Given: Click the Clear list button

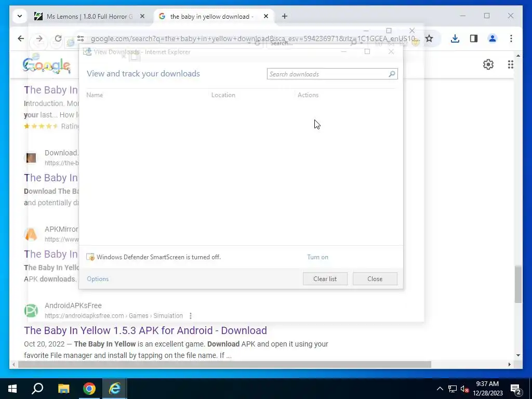Looking at the screenshot, I should (x=325, y=278).
